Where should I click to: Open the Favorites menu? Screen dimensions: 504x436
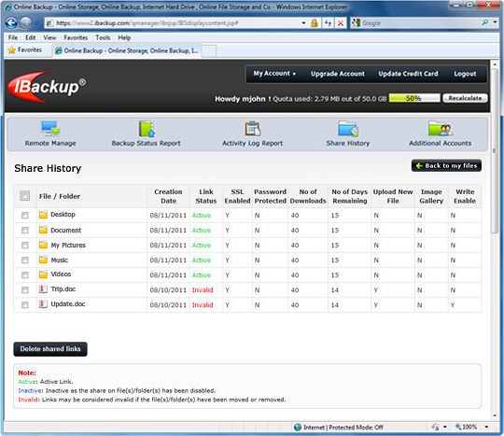(76, 38)
